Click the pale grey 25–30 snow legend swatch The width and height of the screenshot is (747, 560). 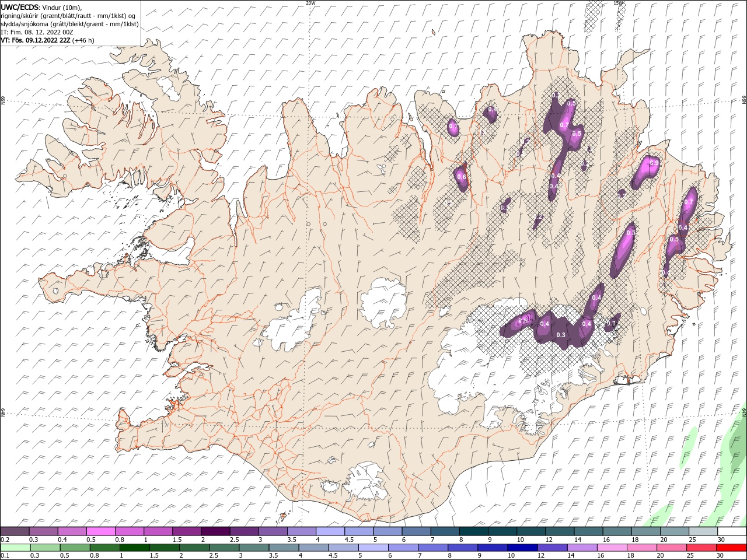point(703,531)
